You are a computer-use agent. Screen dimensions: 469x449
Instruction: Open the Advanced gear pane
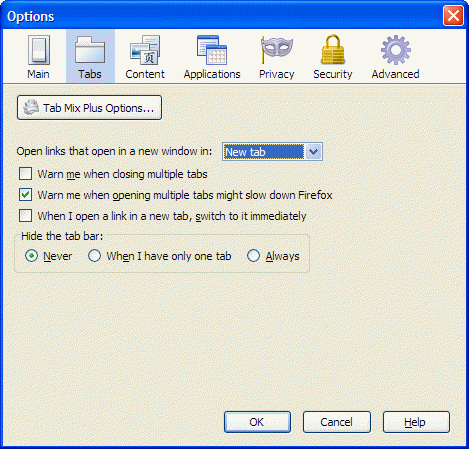click(x=396, y=57)
